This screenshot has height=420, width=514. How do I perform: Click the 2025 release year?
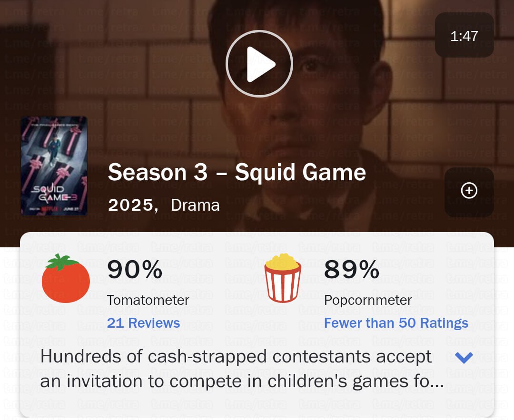132,205
